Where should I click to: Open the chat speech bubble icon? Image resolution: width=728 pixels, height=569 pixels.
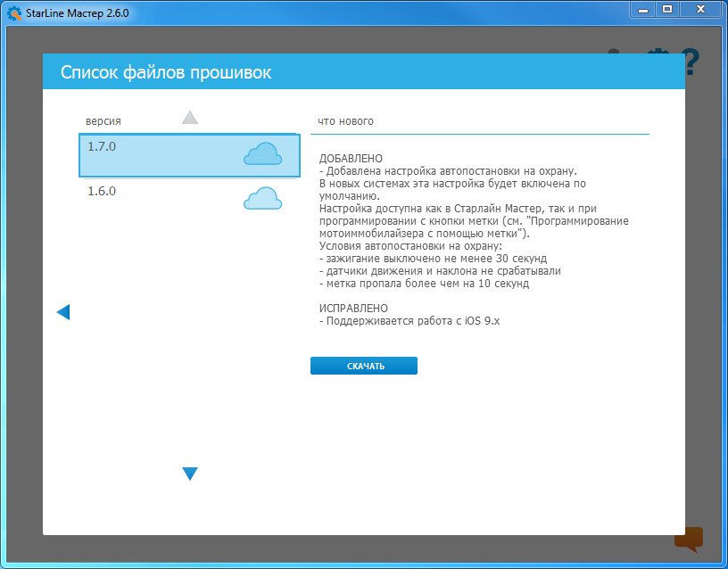(x=689, y=539)
